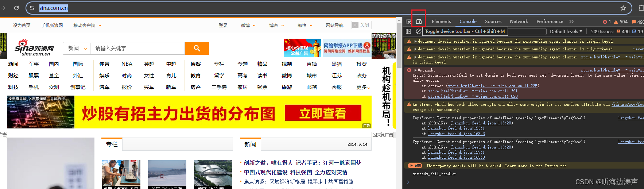Screen dimensions: 644x189
Task: Open the 专栏 section tab
Action: (112, 144)
